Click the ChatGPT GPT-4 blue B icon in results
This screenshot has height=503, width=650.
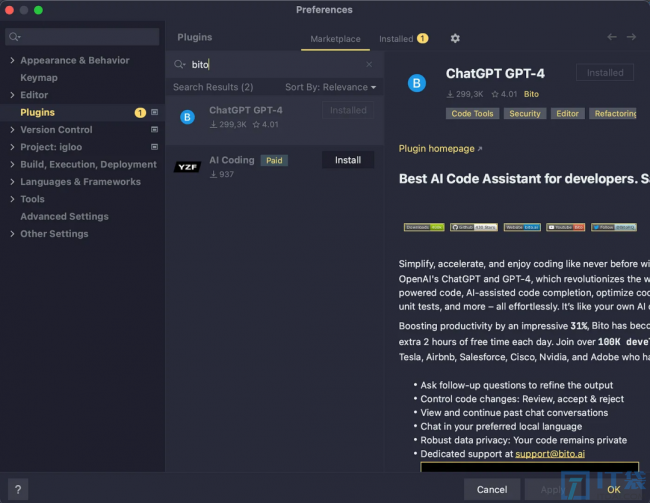(187, 117)
